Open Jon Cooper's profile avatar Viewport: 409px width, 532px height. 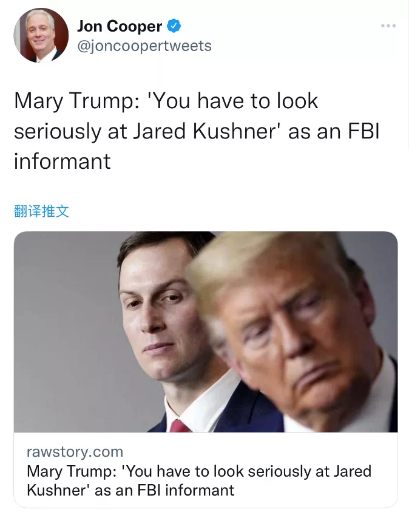(x=41, y=36)
